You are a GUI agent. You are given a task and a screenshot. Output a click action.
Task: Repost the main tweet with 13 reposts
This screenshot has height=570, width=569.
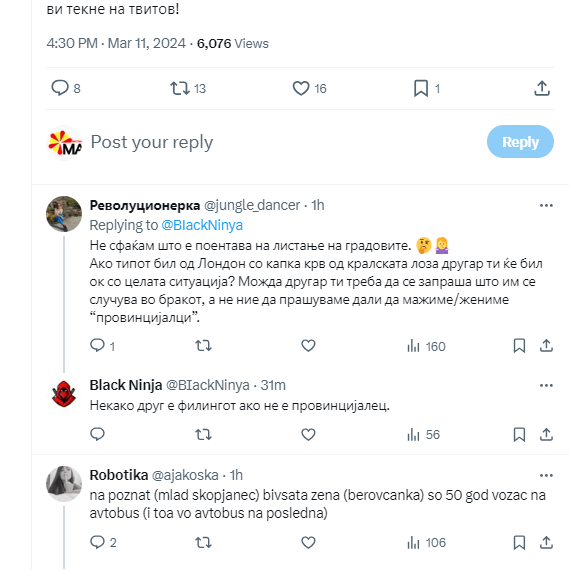tap(188, 88)
